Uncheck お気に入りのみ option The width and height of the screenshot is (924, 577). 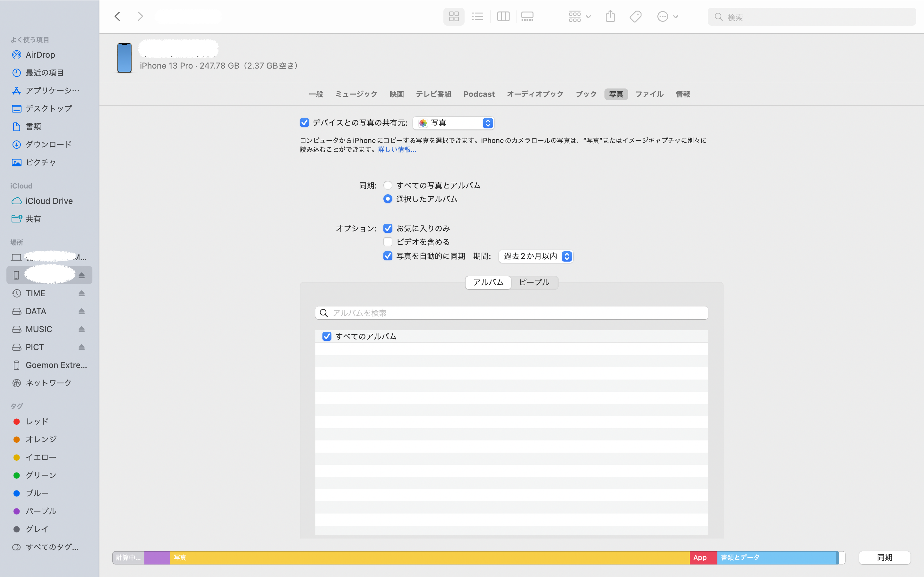[388, 228]
